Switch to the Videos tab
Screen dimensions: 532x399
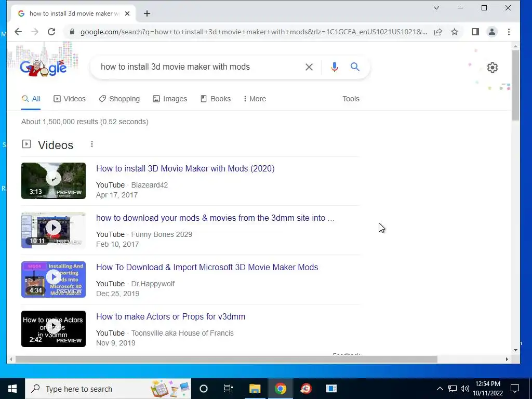click(70, 99)
